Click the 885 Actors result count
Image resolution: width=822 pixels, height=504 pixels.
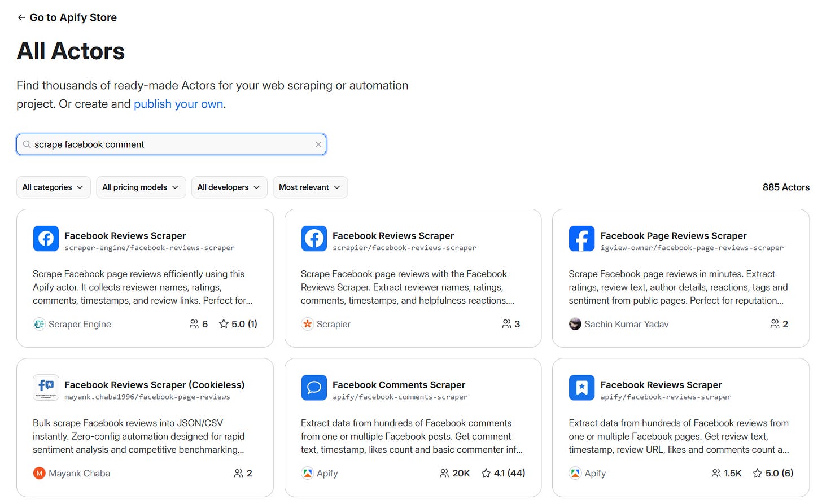pyautogui.click(x=786, y=187)
